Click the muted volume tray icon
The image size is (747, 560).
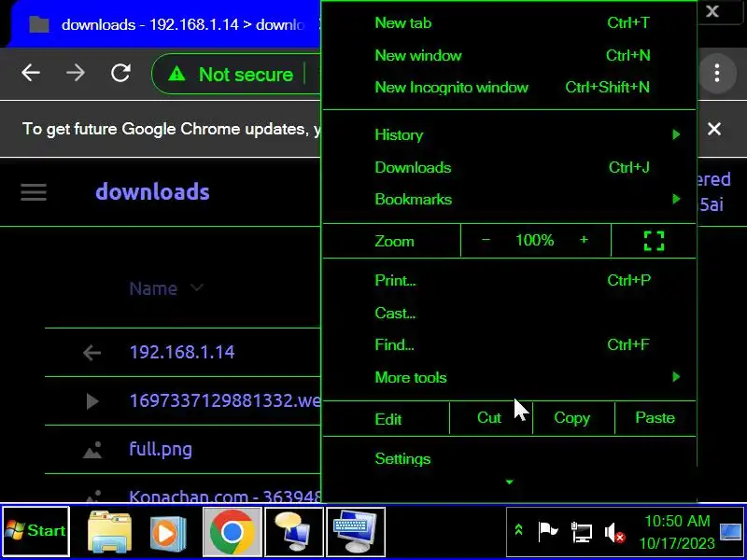coord(614,532)
